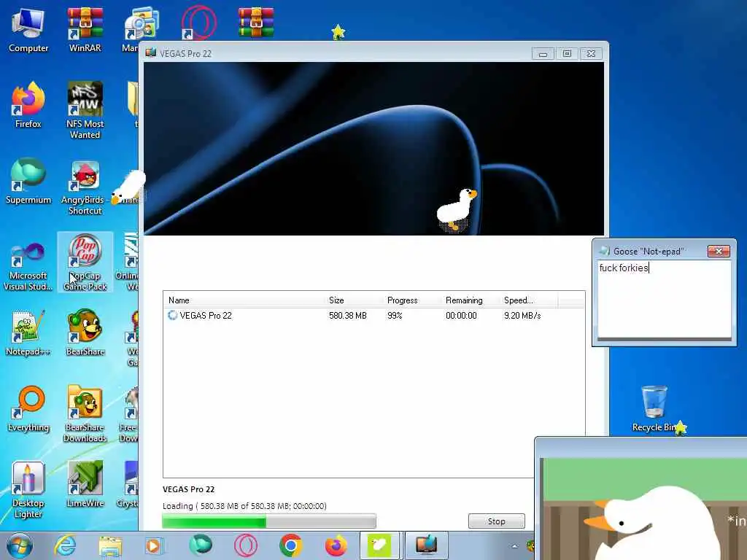Open the Everything search shortcut
The height and width of the screenshot is (560, 747).
coord(28,410)
